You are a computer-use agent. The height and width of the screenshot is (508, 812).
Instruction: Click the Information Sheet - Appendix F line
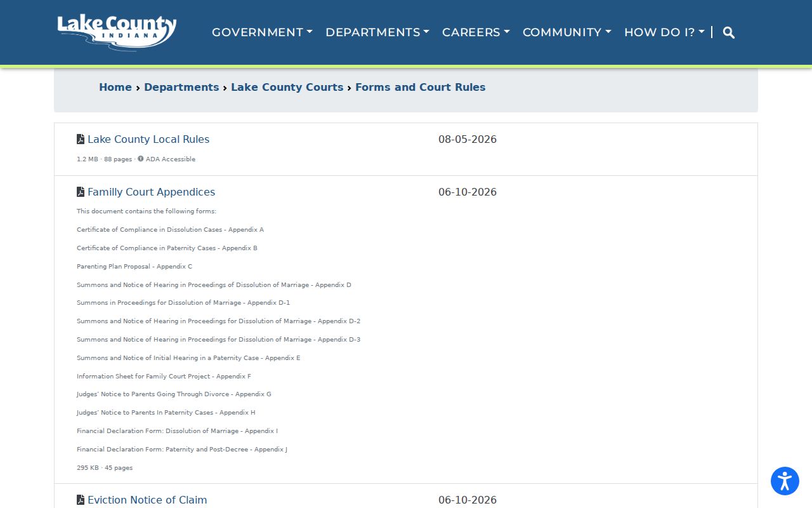coord(164,376)
